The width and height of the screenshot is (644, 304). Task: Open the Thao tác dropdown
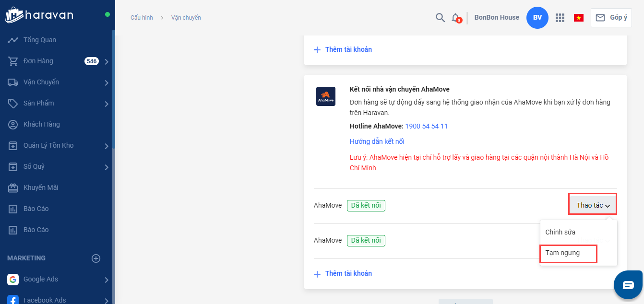(593, 205)
